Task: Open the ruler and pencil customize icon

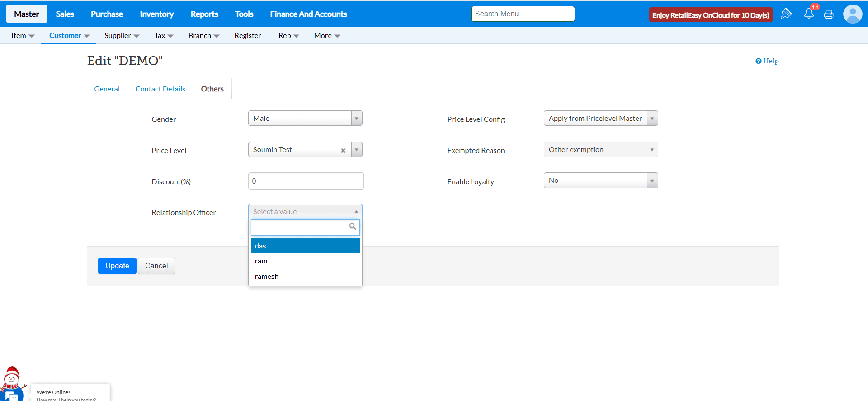Action: pyautogui.click(x=786, y=14)
